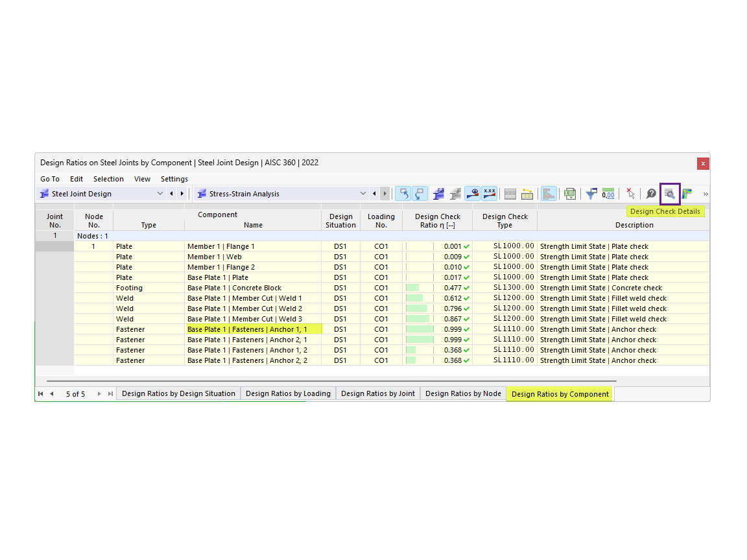Click the horizontal scrollbar under the table
The image size is (747, 560).
pos(331,381)
